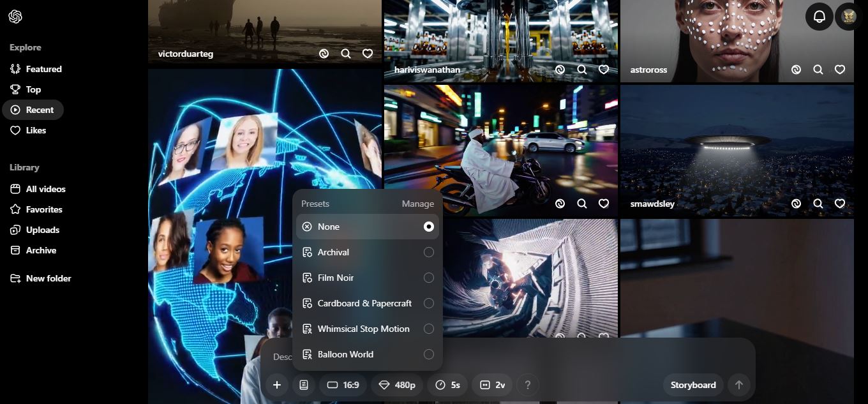Click the OpenAI logo icon
The width and height of the screenshot is (868, 404).
point(15,17)
